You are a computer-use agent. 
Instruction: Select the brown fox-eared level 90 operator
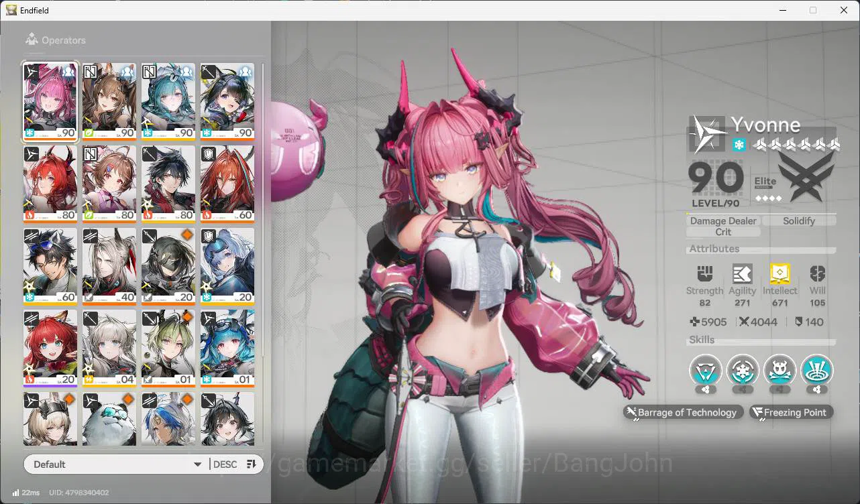click(x=109, y=101)
